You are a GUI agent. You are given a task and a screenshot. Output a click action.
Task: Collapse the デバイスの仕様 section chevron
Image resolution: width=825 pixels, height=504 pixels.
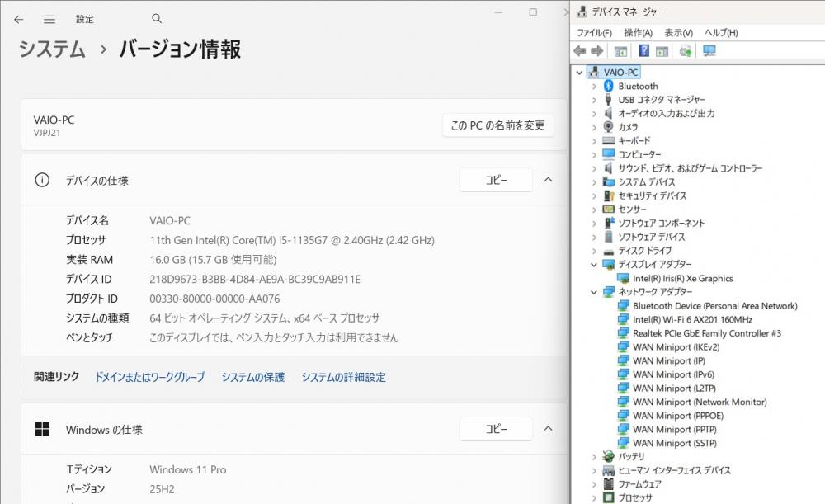click(548, 180)
